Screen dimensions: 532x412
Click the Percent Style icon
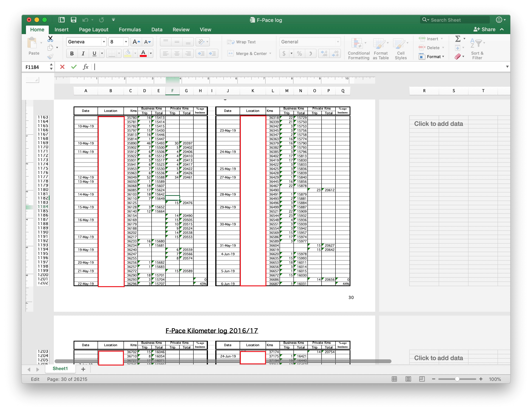tap(299, 54)
